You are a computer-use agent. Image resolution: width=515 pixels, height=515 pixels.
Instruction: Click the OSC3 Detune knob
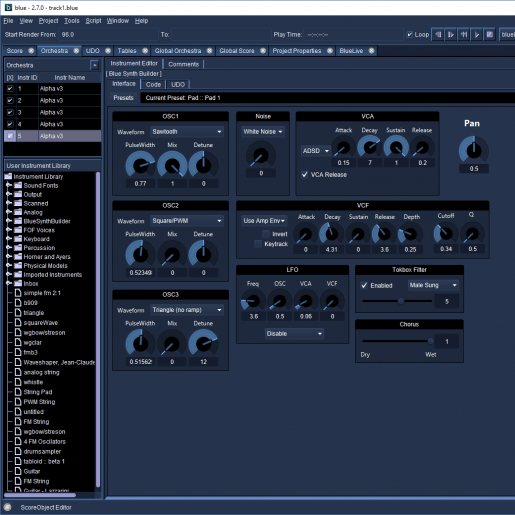point(203,344)
